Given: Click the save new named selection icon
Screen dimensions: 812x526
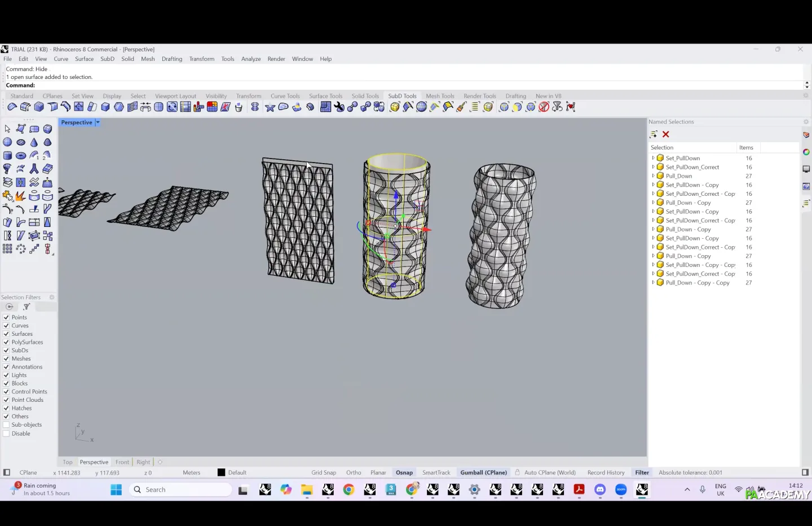Looking at the screenshot, I should (x=654, y=134).
